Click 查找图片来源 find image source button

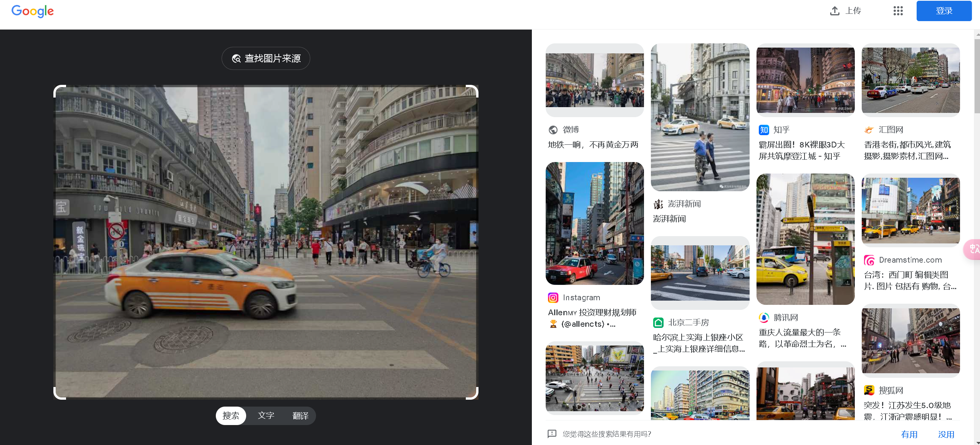click(266, 58)
